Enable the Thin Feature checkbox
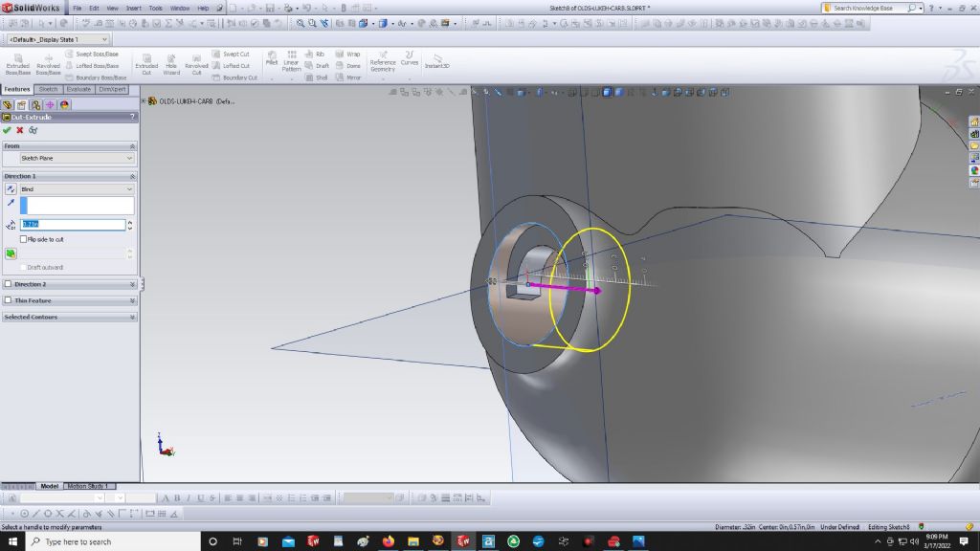The image size is (980, 551). (9, 300)
